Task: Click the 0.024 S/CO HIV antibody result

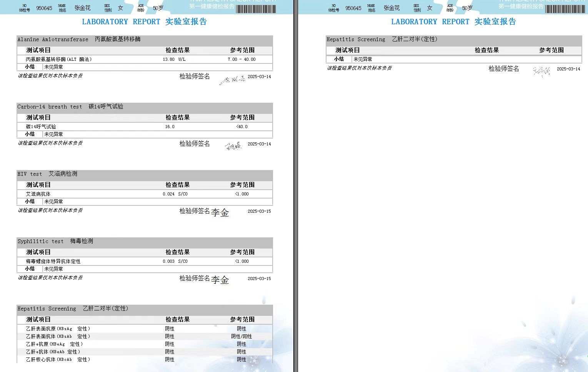Action: tap(175, 194)
